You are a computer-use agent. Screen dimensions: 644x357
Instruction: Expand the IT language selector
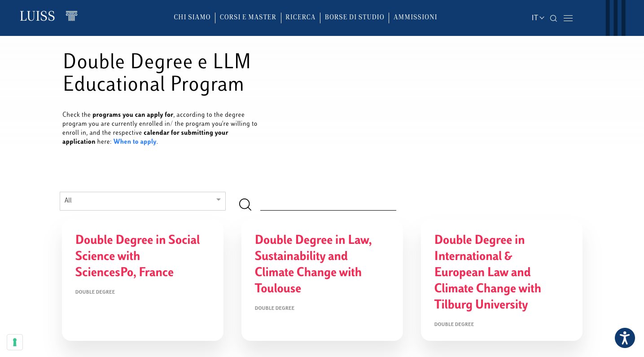tap(538, 18)
